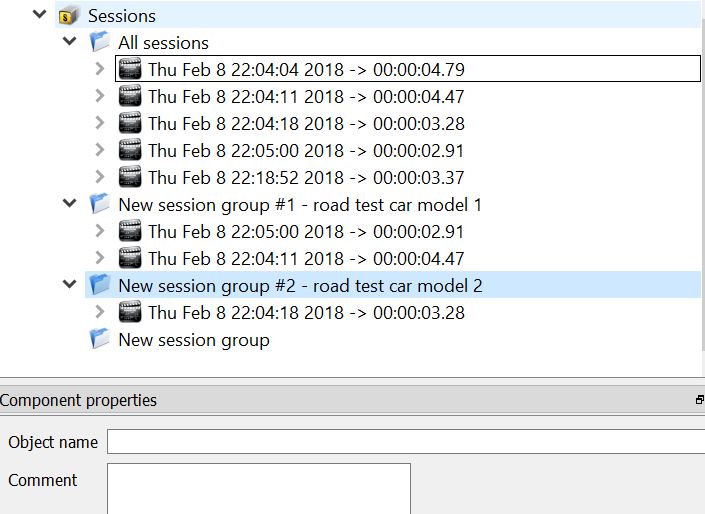Click the Sessions root cube icon

tap(69, 16)
